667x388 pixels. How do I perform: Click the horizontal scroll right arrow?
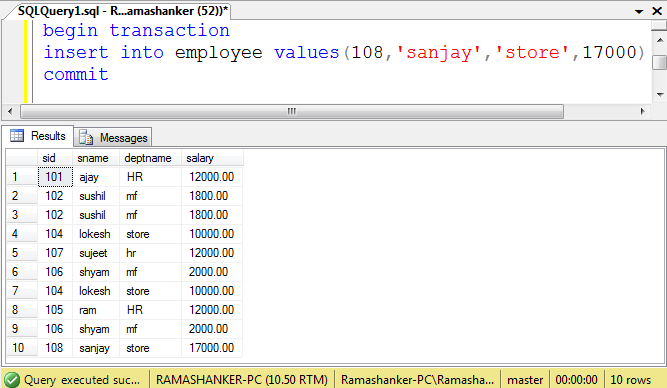click(x=642, y=111)
